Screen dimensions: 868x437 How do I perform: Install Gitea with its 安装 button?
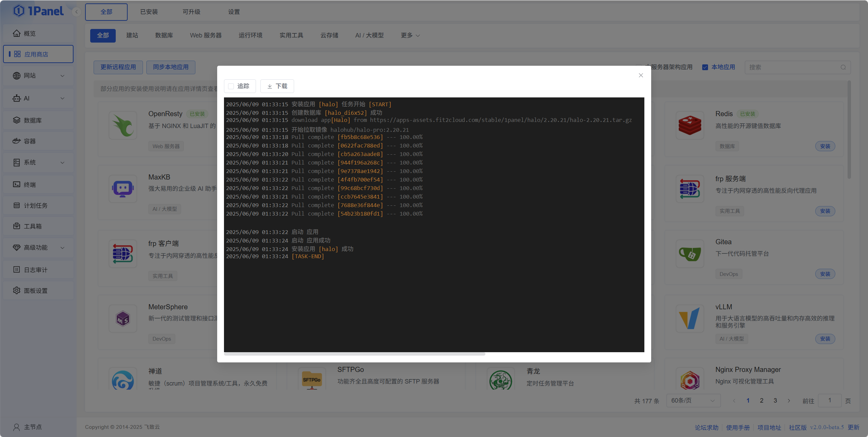825,274
